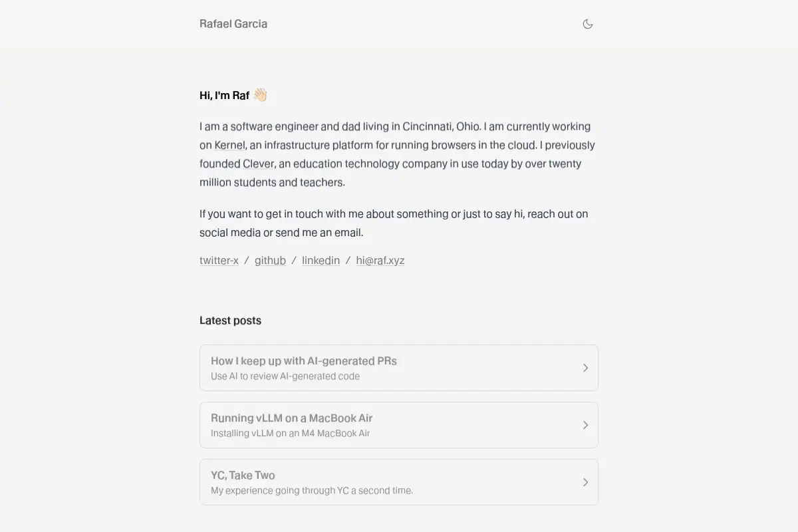The image size is (798, 532).
Task: Toggle dark mode with the moon icon
Action: 588,24
